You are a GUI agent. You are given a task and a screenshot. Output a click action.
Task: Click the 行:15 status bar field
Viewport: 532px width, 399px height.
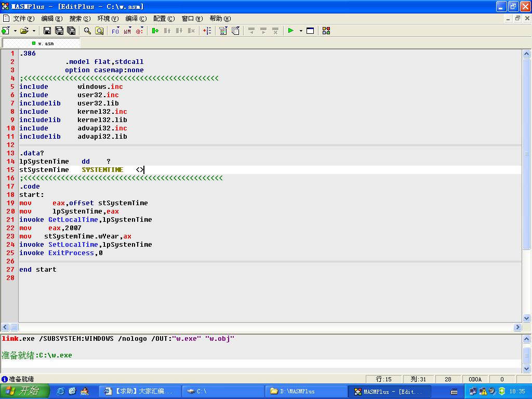384,379
